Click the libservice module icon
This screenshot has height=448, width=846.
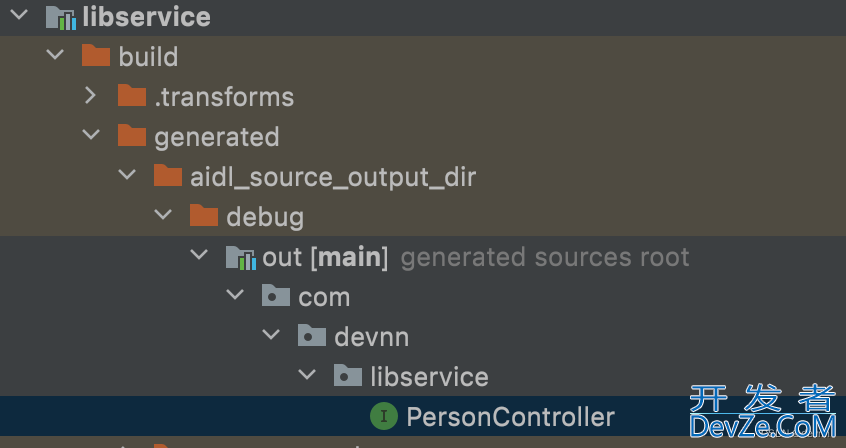tap(60, 17)
